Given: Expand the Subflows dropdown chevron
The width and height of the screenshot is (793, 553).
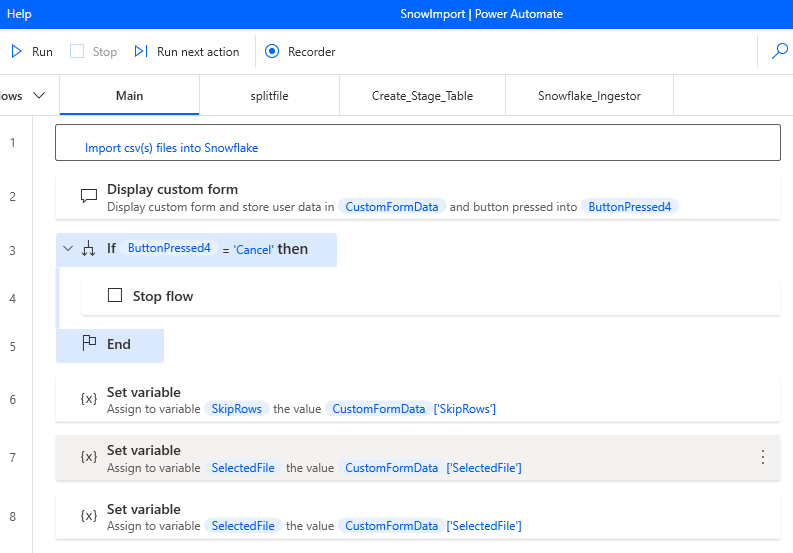Looking at the screenshot, I should point(39,96).
